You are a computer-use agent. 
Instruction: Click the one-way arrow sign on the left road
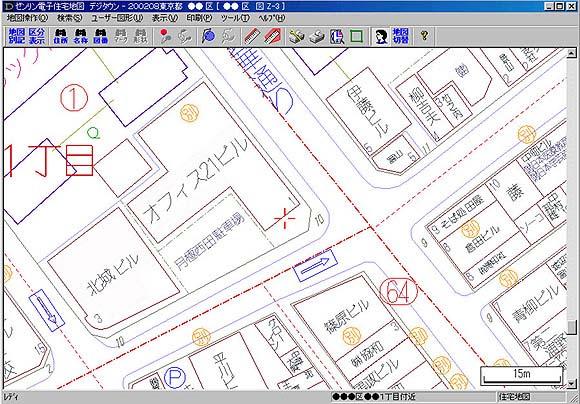click(47, 310)
